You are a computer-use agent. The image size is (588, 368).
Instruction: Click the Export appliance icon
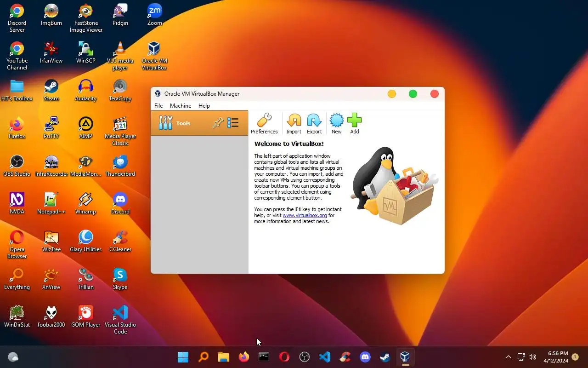(314, 124)
